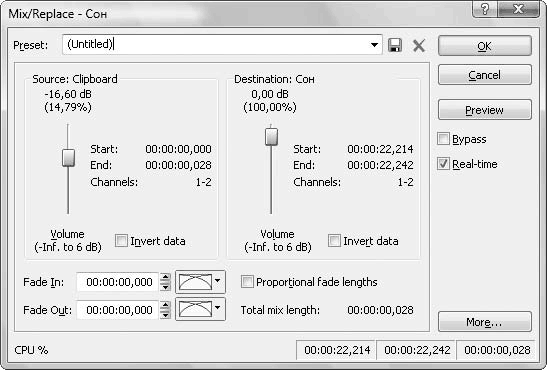Click the Source volume slider handle
This screenshot has width=547, height=370.
tap(68, 158)
